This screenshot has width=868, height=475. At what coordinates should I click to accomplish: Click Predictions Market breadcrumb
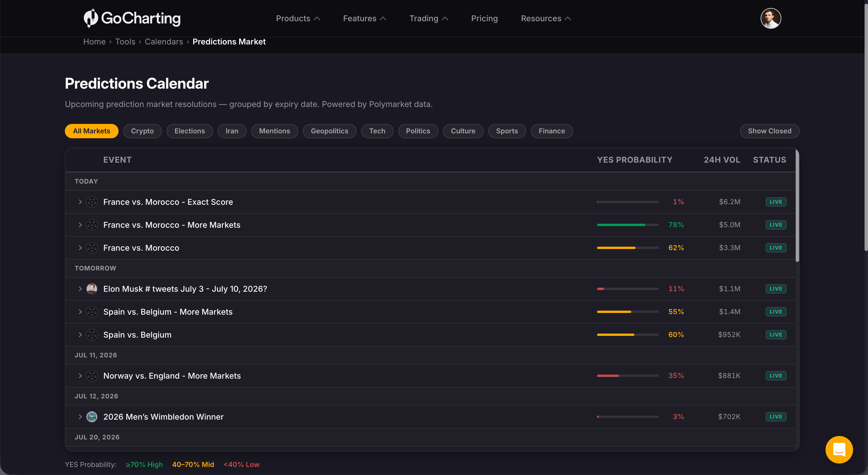pos(229,42)
